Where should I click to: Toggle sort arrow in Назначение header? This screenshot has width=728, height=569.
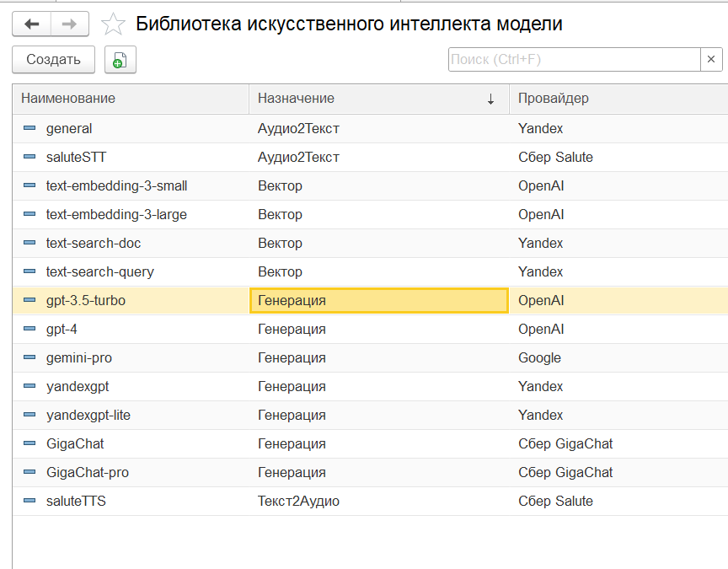point(490,99)
